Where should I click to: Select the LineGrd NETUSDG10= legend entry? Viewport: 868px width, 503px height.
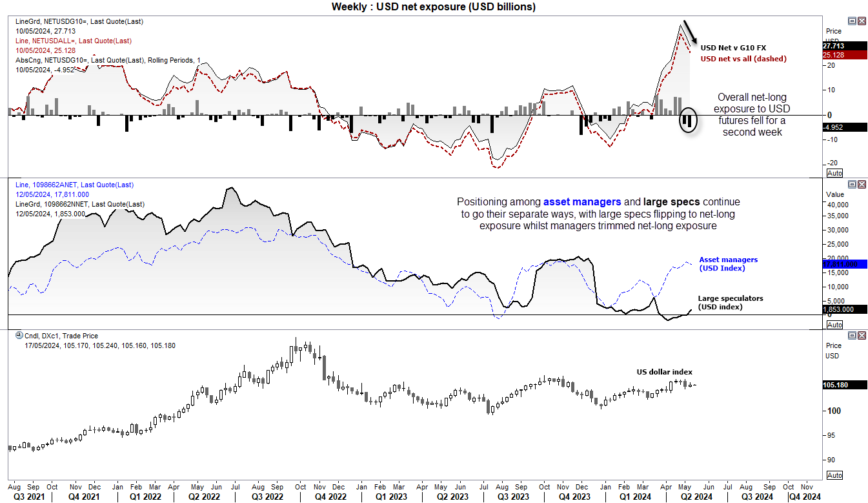79,21
